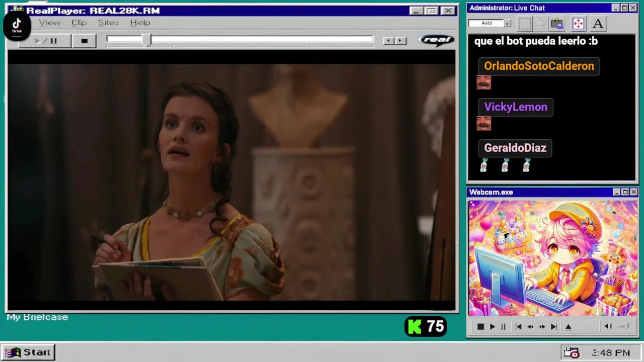This screenshot has height=362, width=644.
Task: Click Webcam pause button
Action: coord(503,327)
